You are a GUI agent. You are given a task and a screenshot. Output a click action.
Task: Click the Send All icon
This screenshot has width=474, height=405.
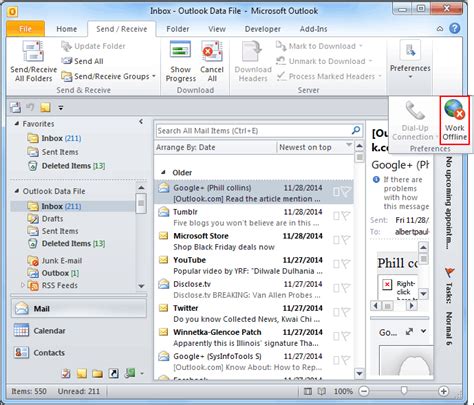coord(66,61)
